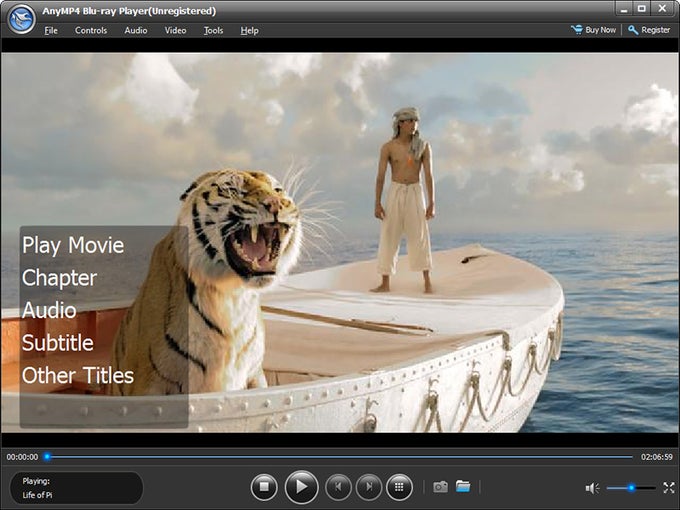Maximize the player window
Screen dimensions: 680x510
pyautogui.click(x=641, y=8)
